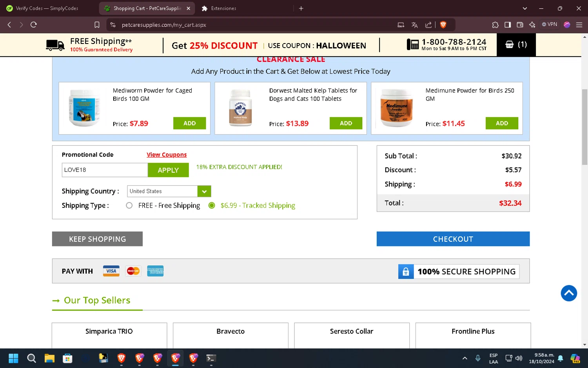Open the notifications bell in system tray
588x368 pixels.
coord(561,358)
